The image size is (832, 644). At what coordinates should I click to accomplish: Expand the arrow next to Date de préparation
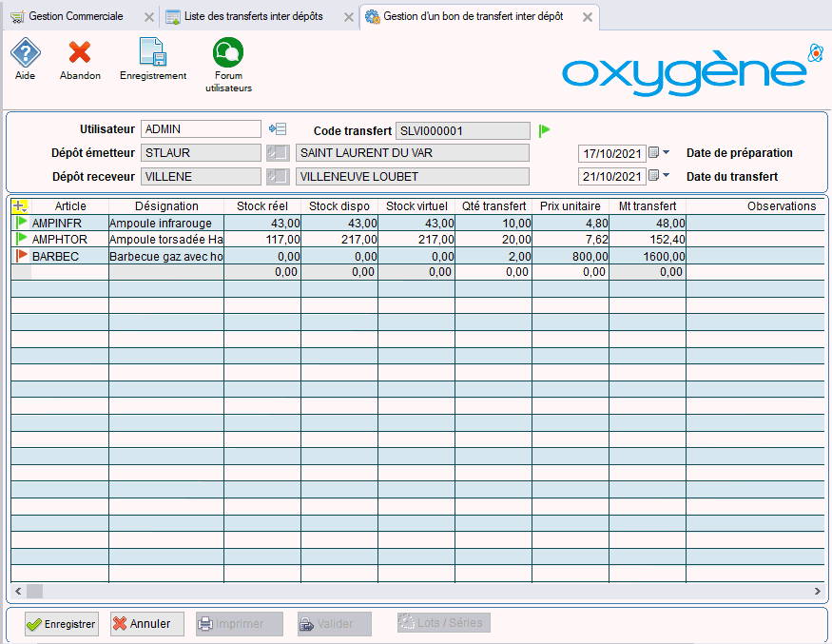pyautogui.click(x=666, y=152)
